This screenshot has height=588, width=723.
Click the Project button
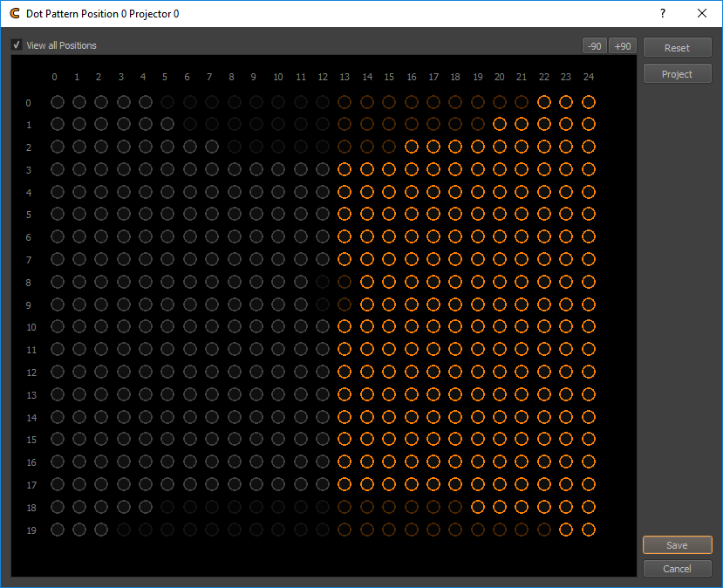677,74
